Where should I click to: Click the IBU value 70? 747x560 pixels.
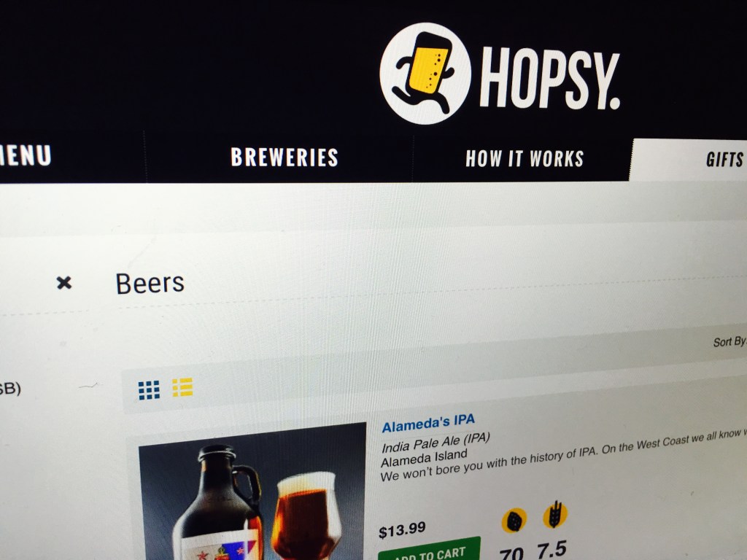coord(511,553)
